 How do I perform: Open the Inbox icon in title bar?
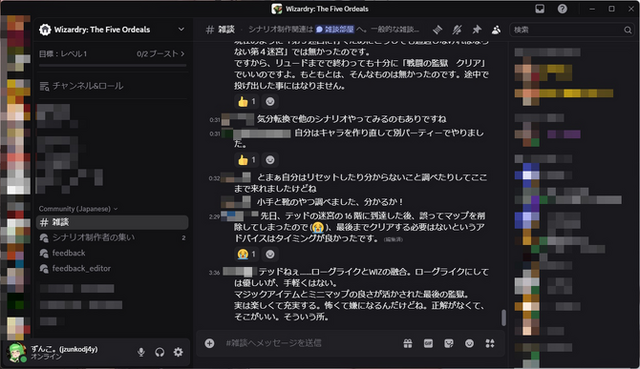tap(540, 9)
